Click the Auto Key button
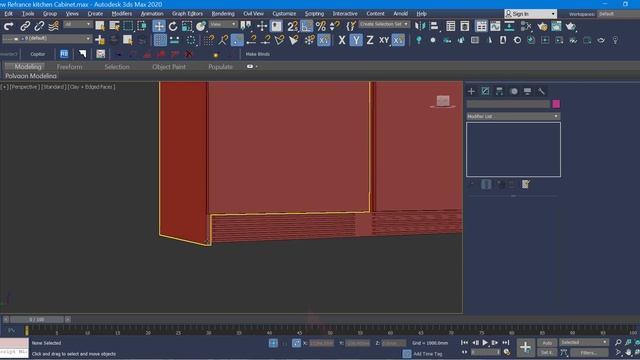640x360 pixels. pyautogui.click(x=547, y=343)
